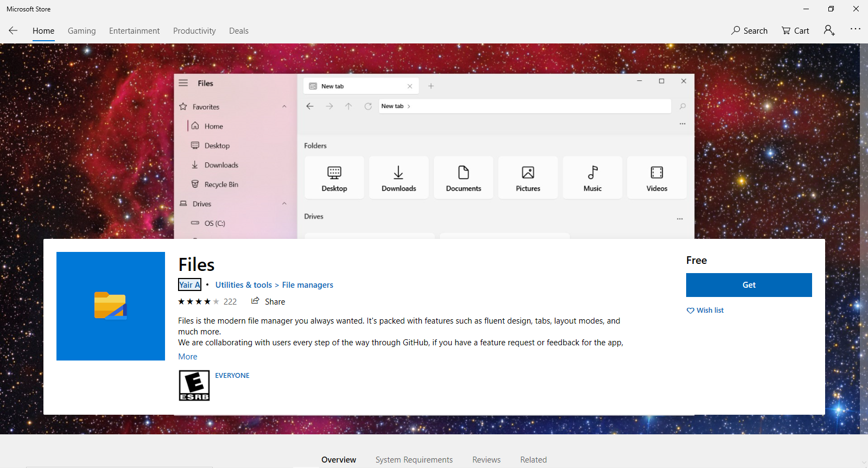Screen dimensions: 868x468
Task: Add Files to Wish list
Action: click(705, 311)
